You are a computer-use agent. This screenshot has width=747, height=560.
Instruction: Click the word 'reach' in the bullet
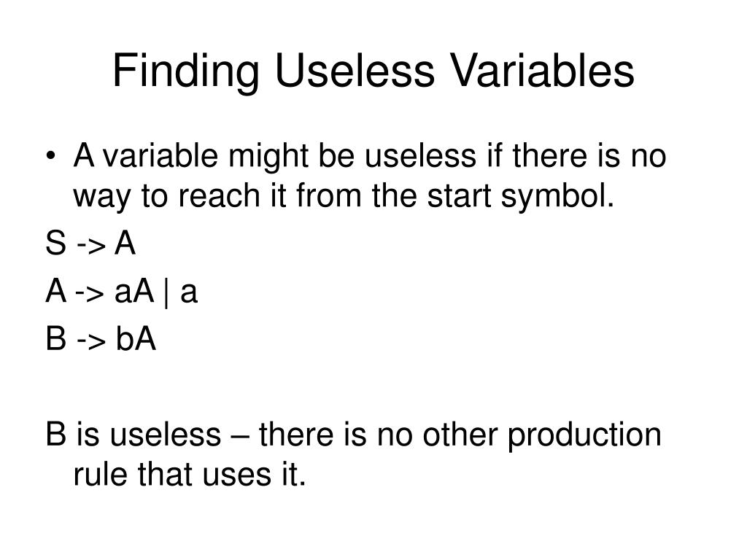219,196
